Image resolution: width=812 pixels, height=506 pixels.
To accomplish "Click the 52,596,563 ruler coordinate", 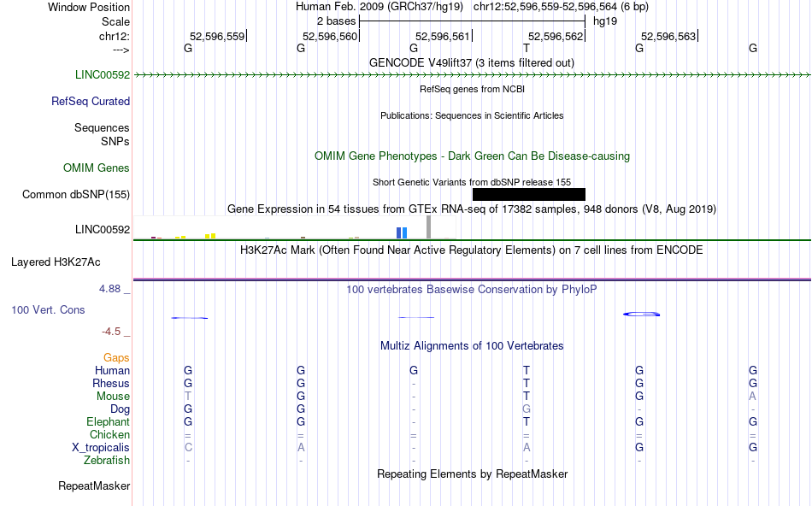I will pos(668,36).
